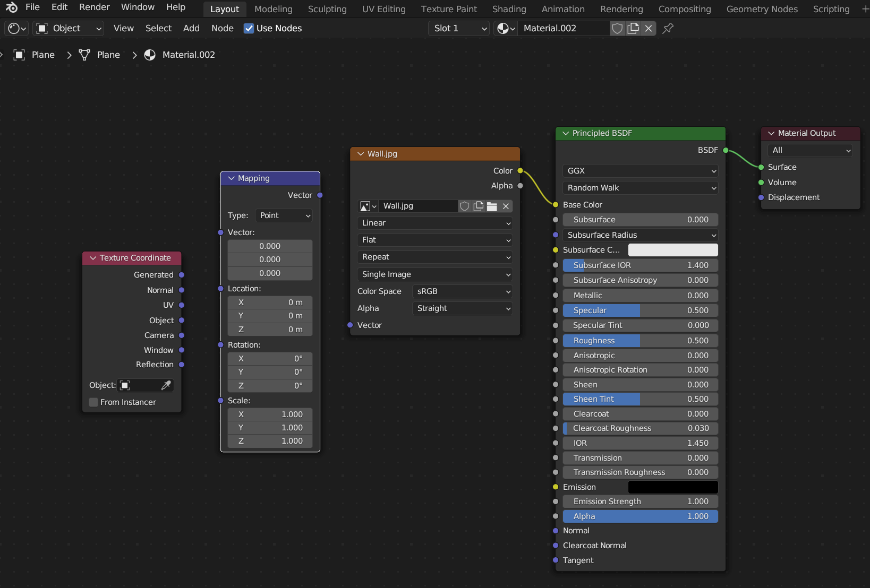Image resolution: width=870 pixels, height=588 pixels.
Task: Click the Mapping Vector output socket
Action: (320, 195)
